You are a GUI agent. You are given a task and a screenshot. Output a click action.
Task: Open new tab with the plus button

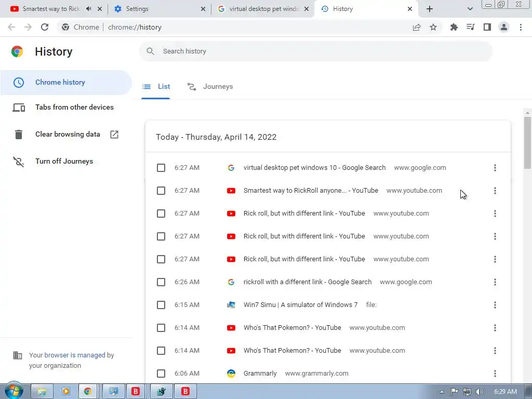pos(430,9)
